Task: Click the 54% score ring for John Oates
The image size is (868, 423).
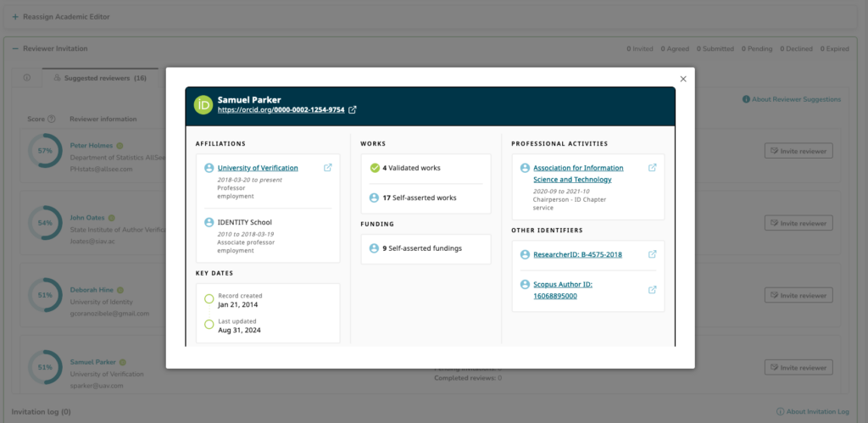Action: (x=45, y=223)
